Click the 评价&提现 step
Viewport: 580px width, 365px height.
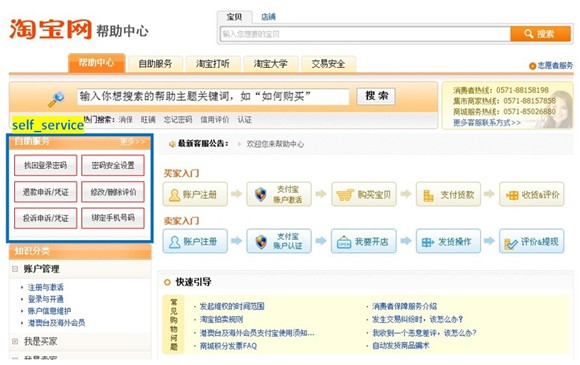click(x=532, y=241)
